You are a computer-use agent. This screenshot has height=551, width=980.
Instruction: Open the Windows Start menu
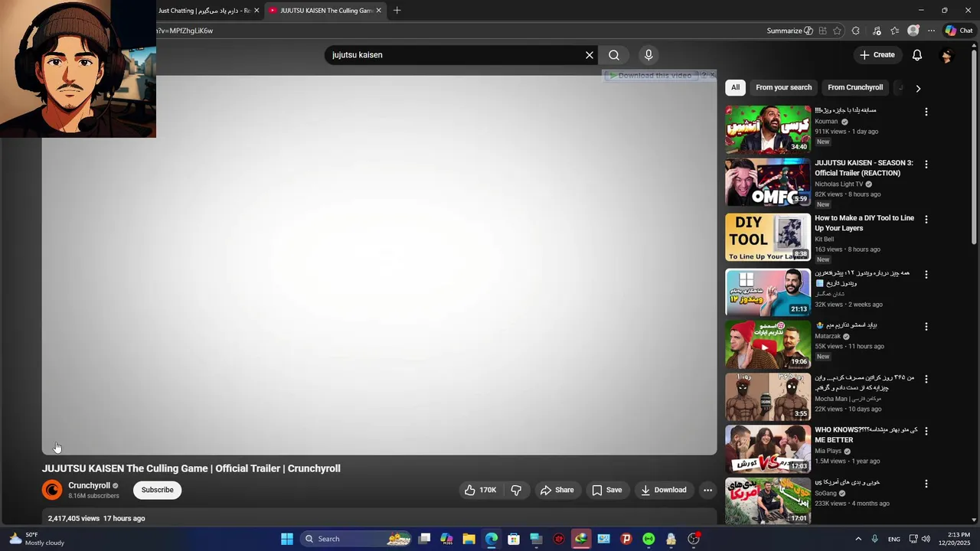click(287, 539)
